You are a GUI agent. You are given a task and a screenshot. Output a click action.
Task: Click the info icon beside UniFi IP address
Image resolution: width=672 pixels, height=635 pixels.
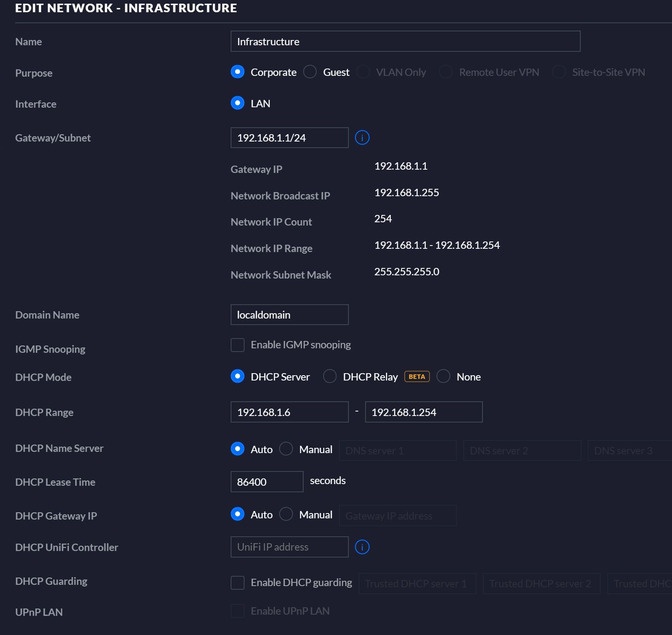click(362, 547)
